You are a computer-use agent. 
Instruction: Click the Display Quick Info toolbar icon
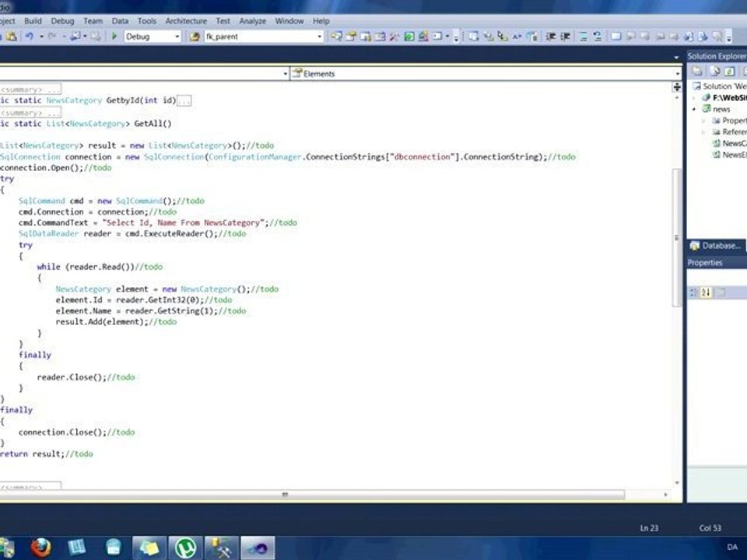pos(503,37)
